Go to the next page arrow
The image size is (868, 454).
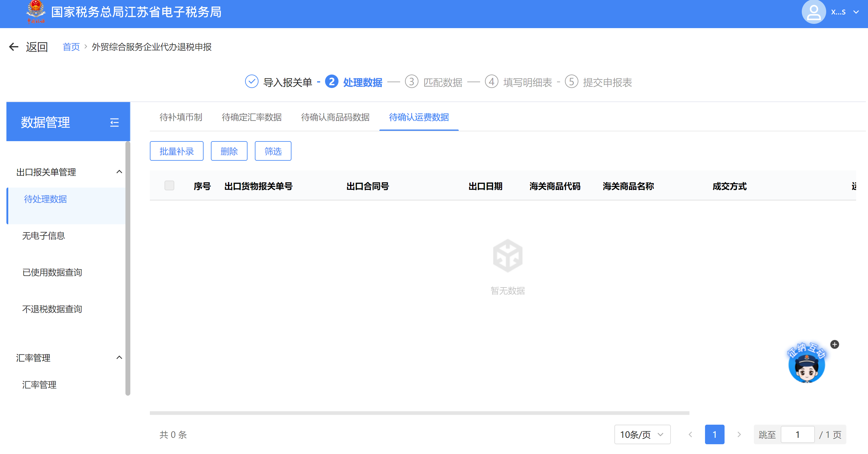(x=739, y=434)
